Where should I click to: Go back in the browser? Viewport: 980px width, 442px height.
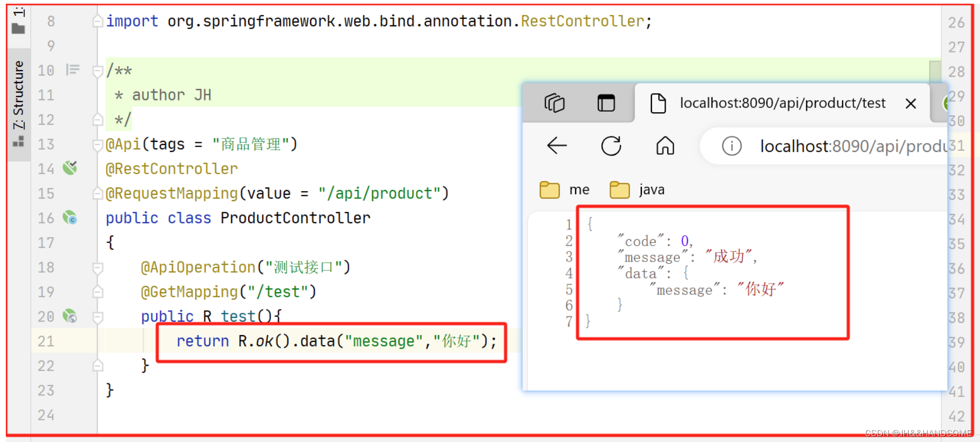tap(557, 145)
